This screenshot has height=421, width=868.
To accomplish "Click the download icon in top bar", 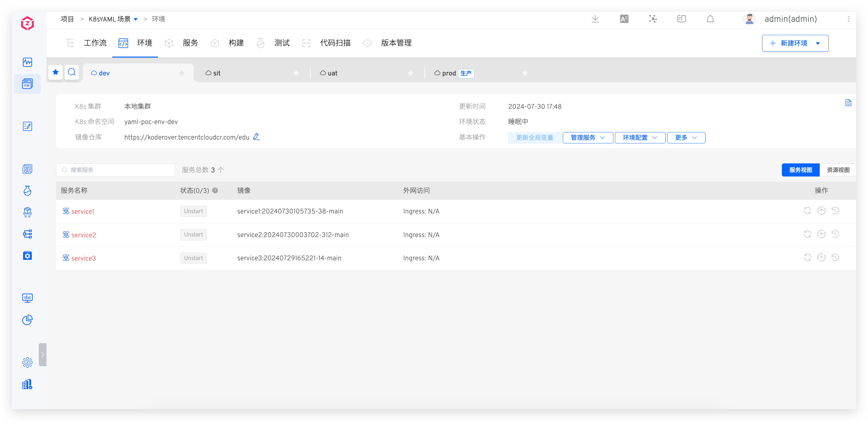I will tap(595, 19).
